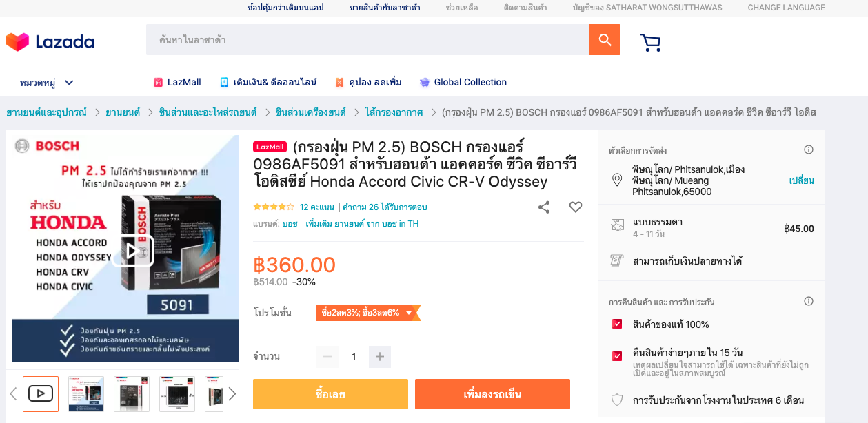
Task: Open Global Collection menu item
Action: point(463,82)
